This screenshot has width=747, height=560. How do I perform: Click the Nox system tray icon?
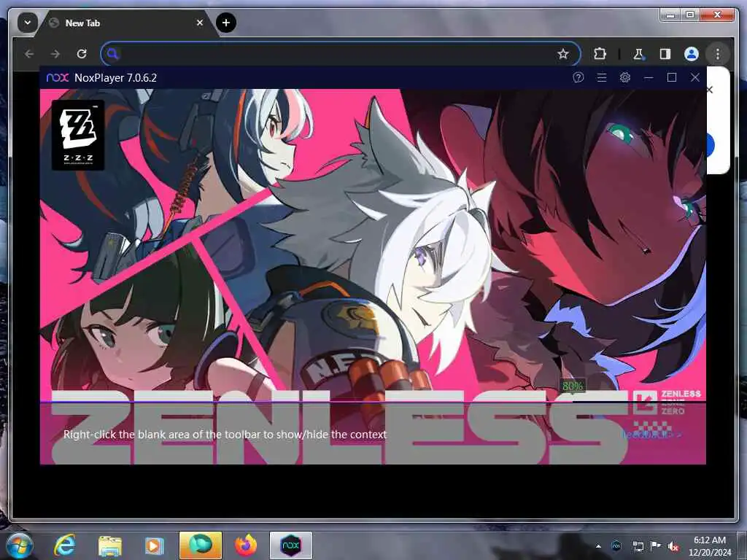[x=616, y=546]
